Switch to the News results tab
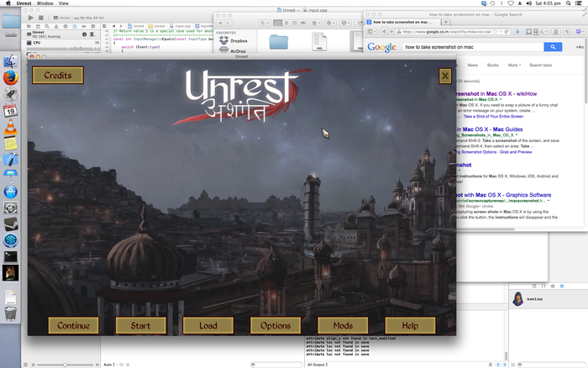 tap(472, 66)
